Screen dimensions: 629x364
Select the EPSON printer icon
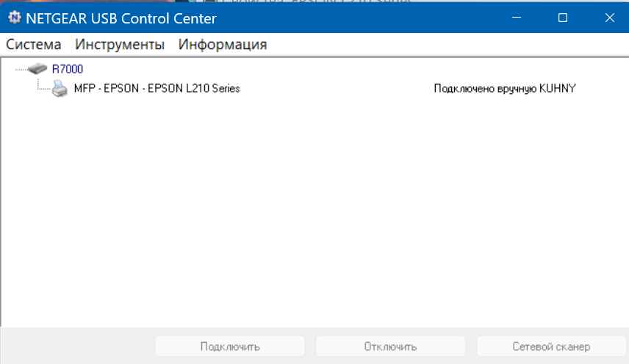click(60, 89)
